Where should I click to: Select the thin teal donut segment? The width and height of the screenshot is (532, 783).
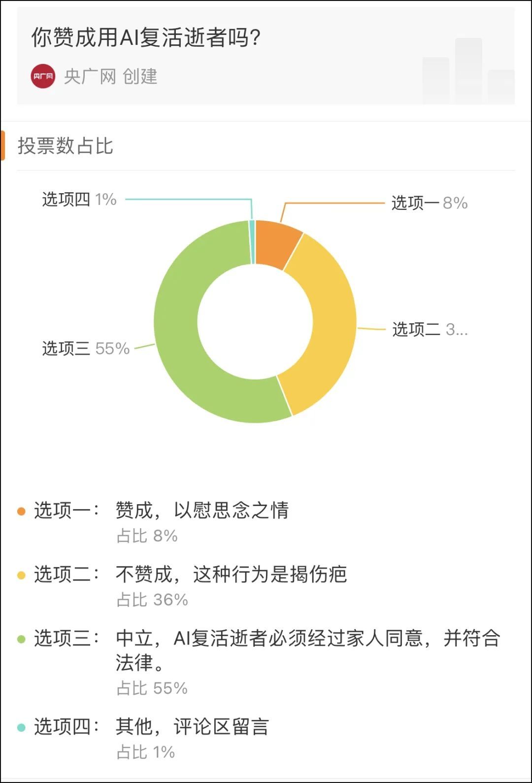pyautogui.click(x=252, y=242)
